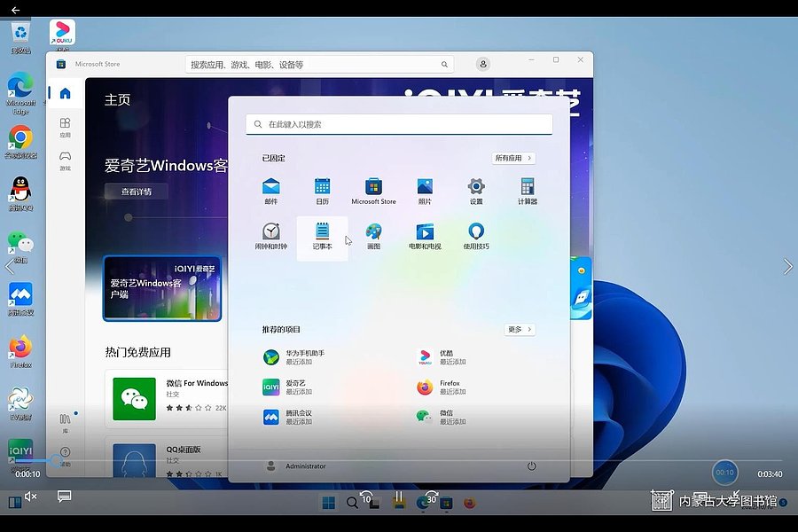This screenshot has height=532, width=798.
Task: Open the 电影和电视 (Movies & TV) app
Action: [425, 236]
